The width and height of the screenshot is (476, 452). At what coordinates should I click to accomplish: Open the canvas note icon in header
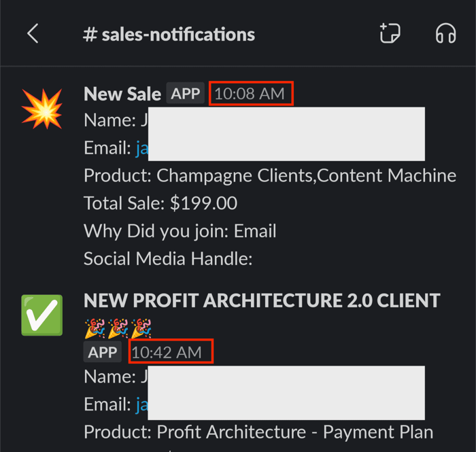coord(390,33)
